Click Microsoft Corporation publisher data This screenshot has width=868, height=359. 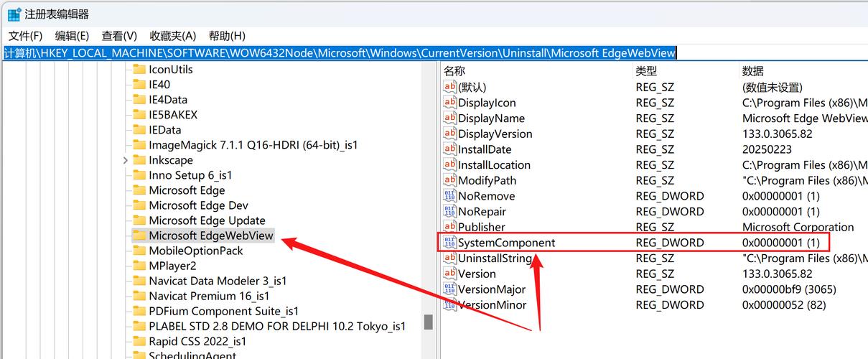pos(798,227)
